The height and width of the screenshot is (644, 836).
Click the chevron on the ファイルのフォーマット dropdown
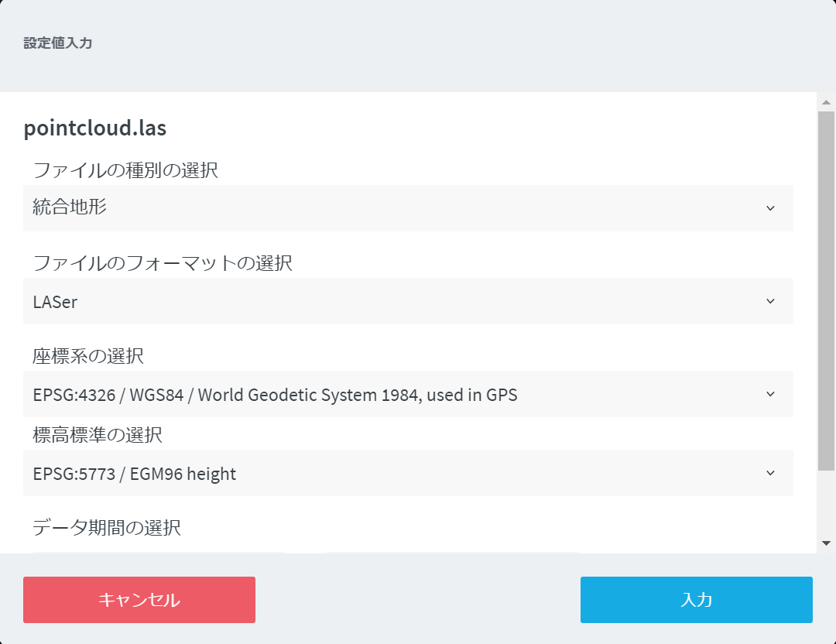(770, 302)
